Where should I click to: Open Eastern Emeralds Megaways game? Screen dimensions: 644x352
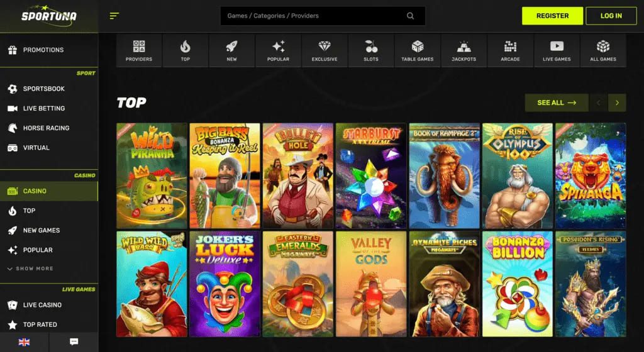click(297, 284)
